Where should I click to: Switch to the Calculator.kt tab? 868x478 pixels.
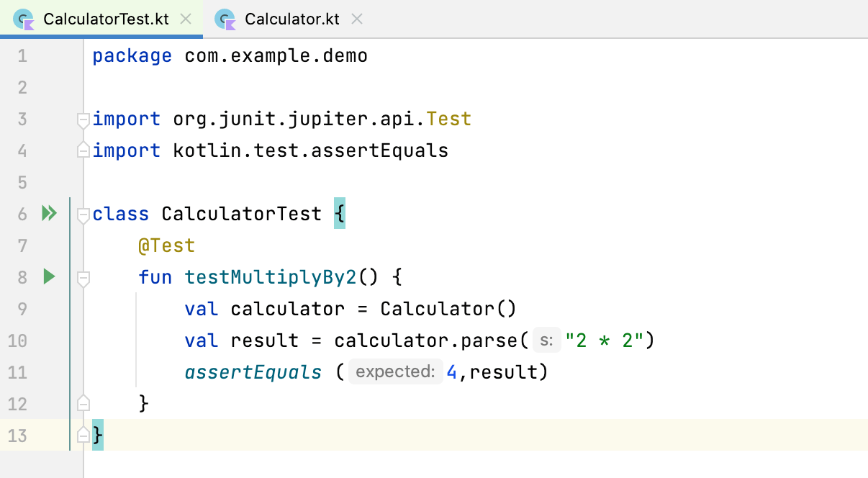click(x=291, y=19)
